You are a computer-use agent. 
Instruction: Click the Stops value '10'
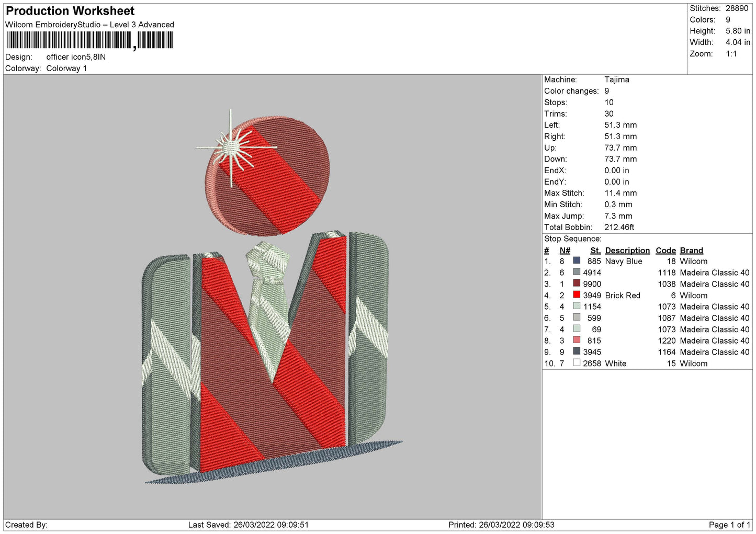[x=609, y=103]
